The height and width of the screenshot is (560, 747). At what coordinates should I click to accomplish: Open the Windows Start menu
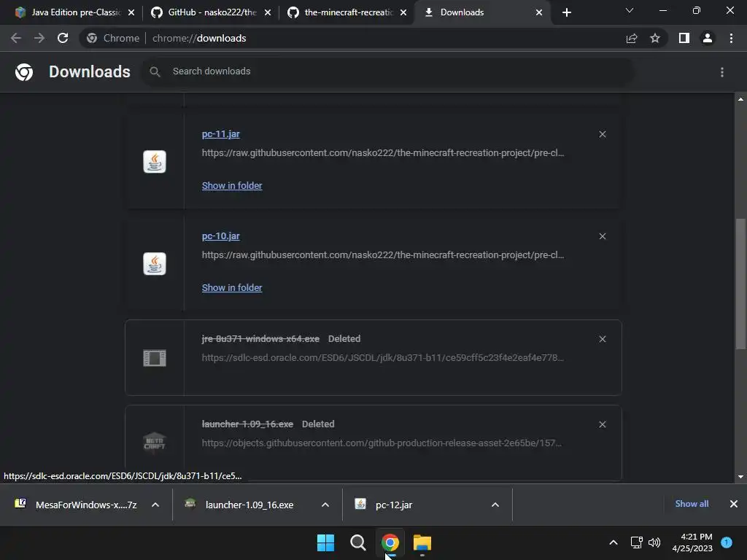click(326, 542)
